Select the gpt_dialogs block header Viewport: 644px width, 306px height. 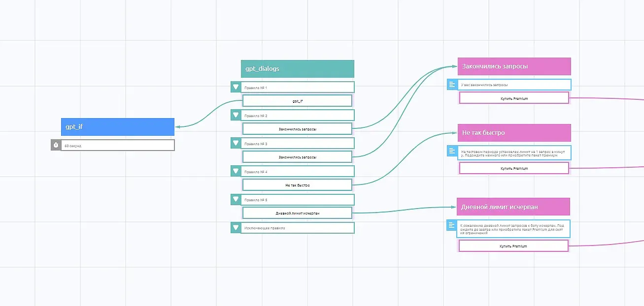tap(298, 69)
